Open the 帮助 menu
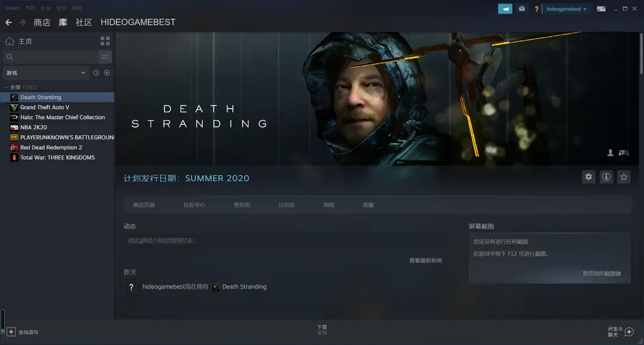The width and height of the screenshot is (644, 345). 76,8
